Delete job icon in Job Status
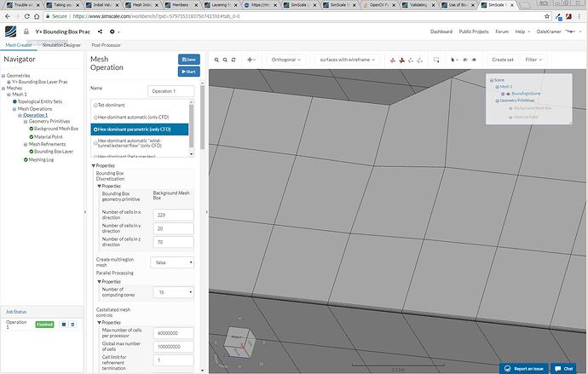This screenshot has height=374, width=588. 72,325
